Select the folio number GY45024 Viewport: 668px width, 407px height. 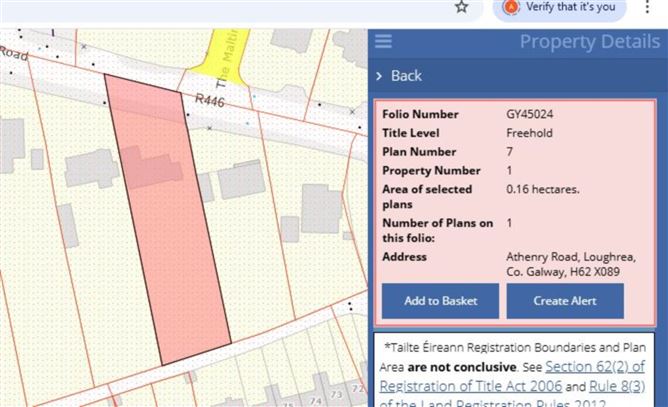(530, 114)
